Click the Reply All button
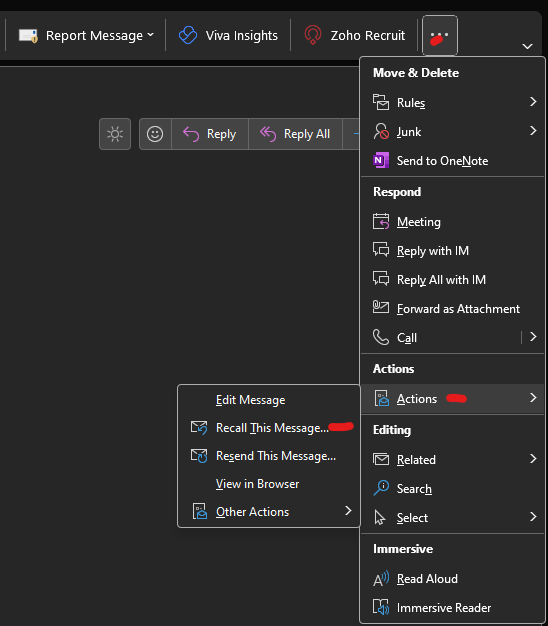 click(295, 134)
